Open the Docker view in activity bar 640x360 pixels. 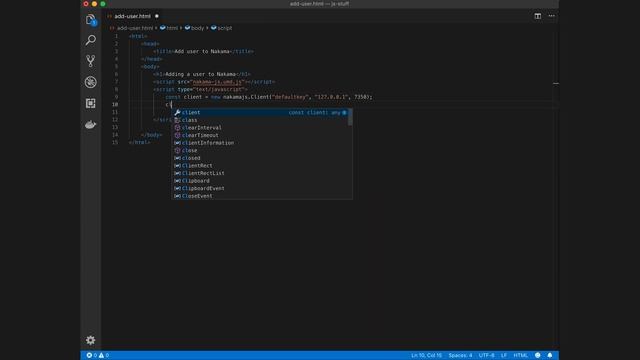pyautogui.click(x=91, y=124)
